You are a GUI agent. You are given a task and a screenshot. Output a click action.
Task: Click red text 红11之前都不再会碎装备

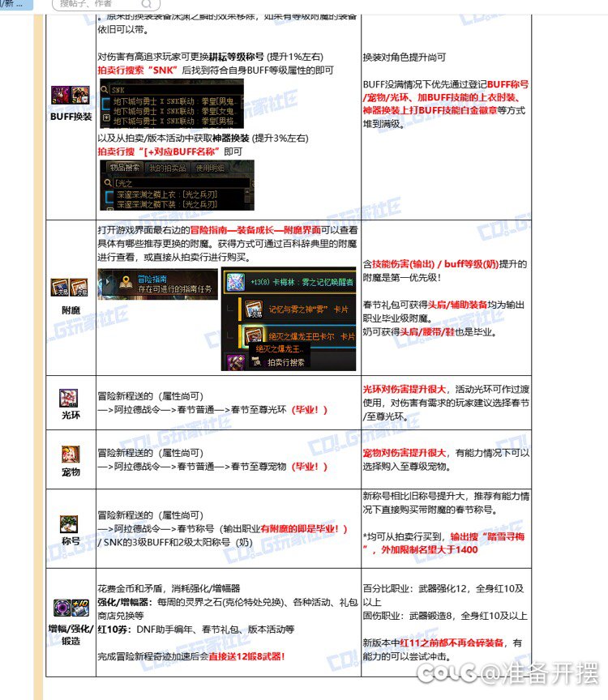click(x=452, y=642)
